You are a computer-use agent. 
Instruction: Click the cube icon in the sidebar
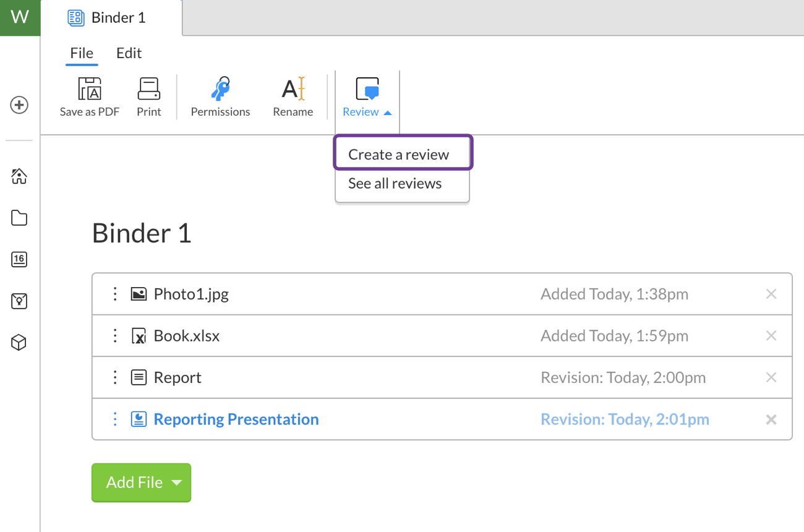19,342
